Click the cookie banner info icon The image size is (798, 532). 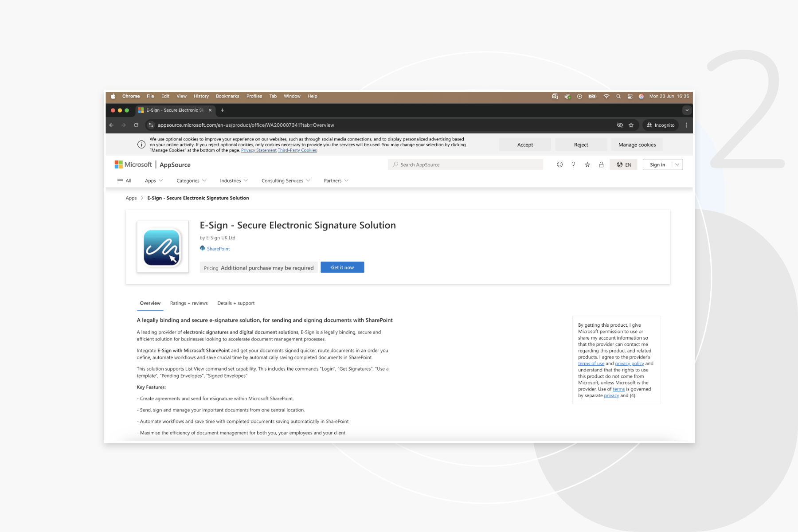tap(141, 145)
